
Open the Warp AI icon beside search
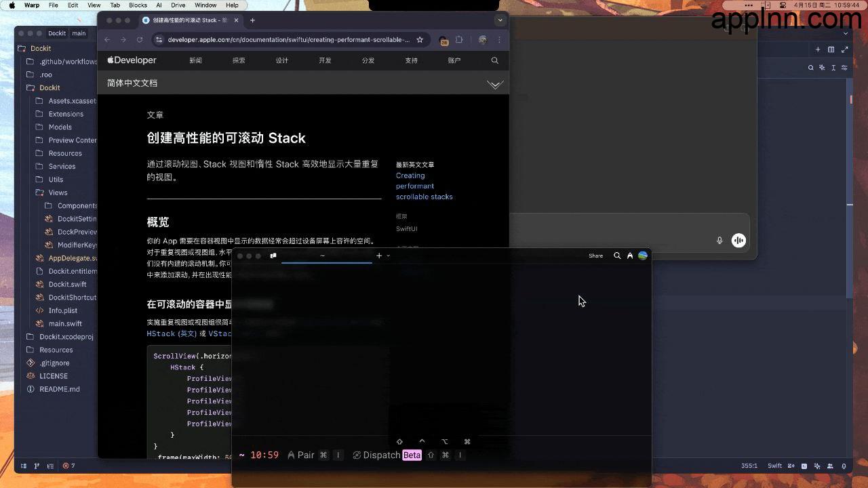[x=630, y=256]
